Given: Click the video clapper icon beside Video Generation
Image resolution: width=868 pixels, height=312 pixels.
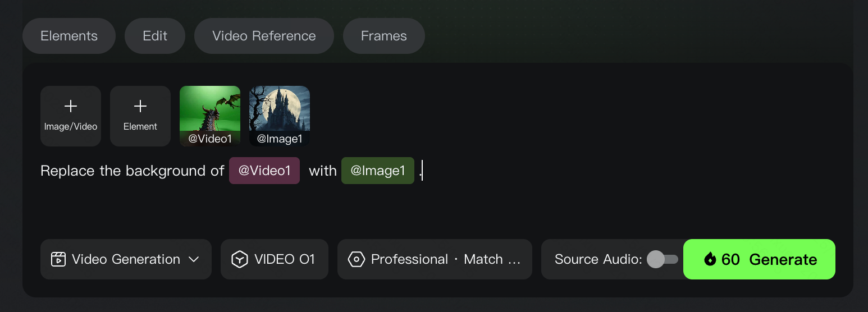Looking at the screenshot, I should tap(58, 259).
